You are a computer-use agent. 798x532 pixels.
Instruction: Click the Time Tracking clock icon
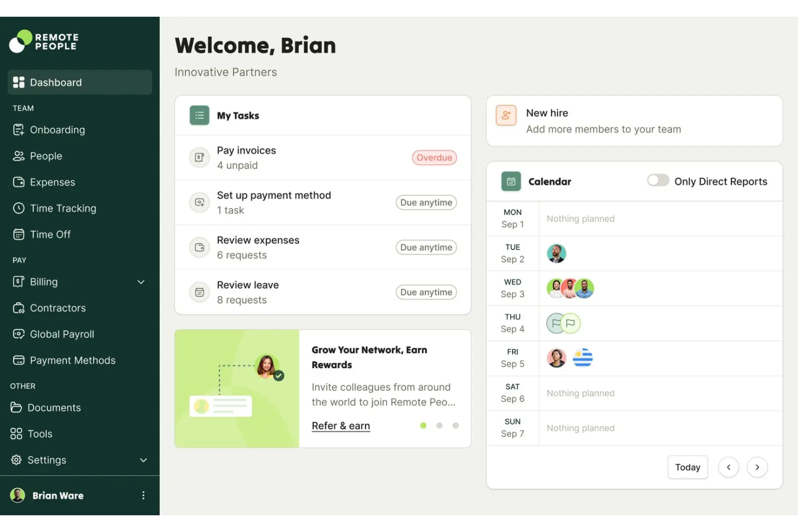pos(19,208)
